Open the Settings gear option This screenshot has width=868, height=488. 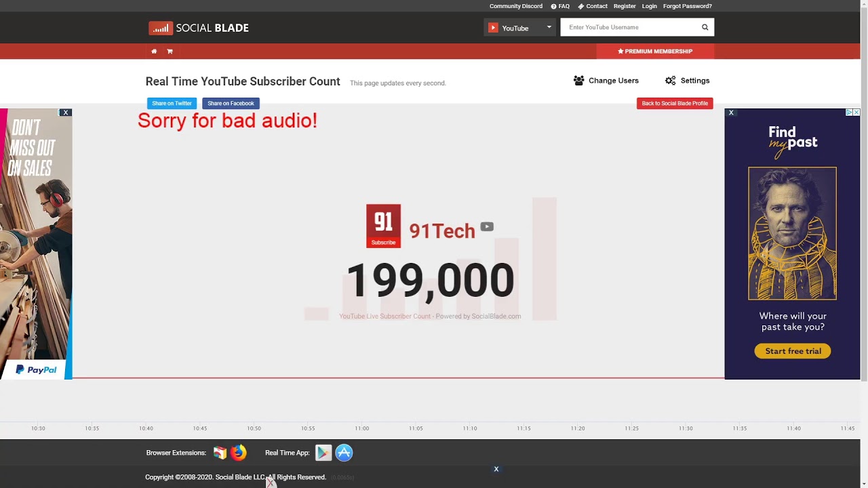pos(687,81)
